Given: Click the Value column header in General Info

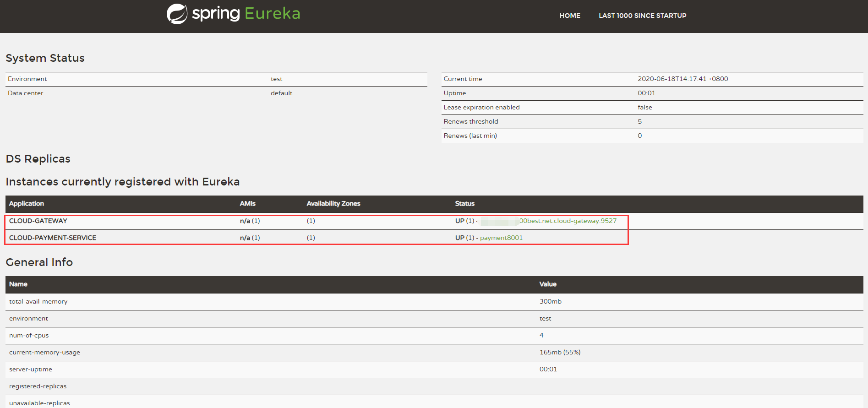Looking at the screenshot, I should coord(548,284).
